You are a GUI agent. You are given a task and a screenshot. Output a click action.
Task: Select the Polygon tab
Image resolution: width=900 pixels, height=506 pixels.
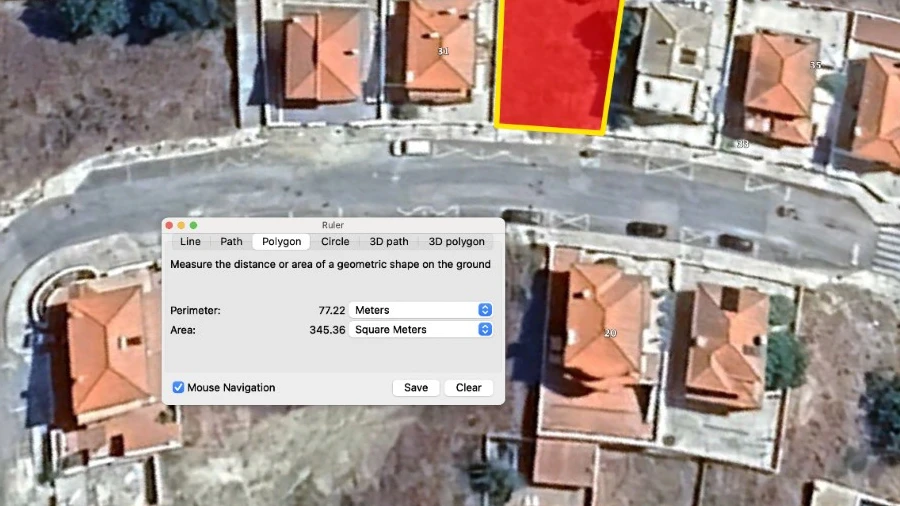[x=281, y=242]
